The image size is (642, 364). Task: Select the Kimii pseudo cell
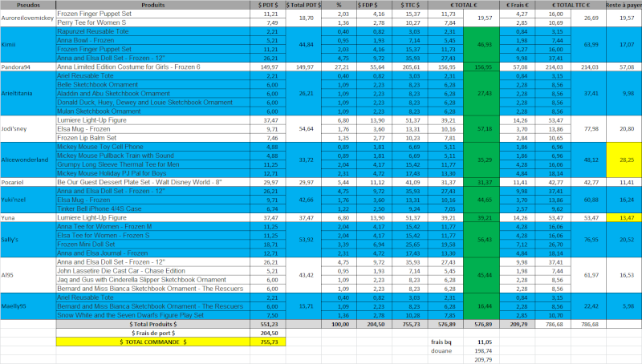tap(28, 45)
